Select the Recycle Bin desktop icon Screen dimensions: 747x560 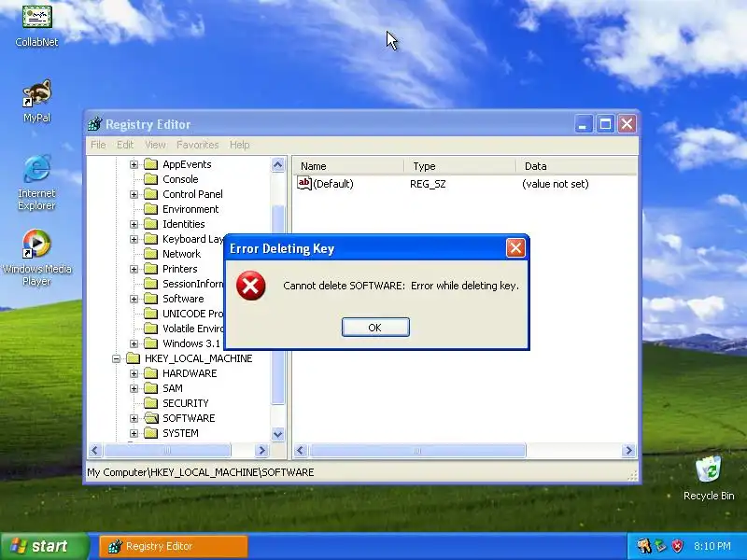[709, 478]
